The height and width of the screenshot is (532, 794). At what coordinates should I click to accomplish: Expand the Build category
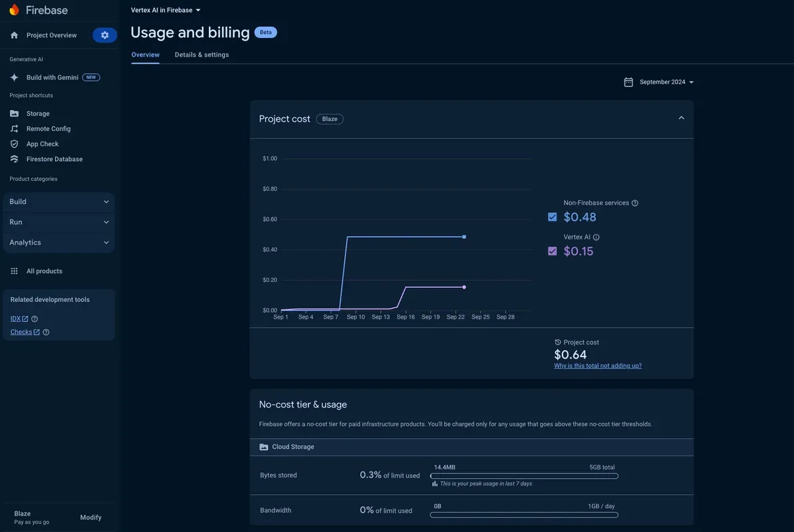pyautogui.click(x=59, y=201)
